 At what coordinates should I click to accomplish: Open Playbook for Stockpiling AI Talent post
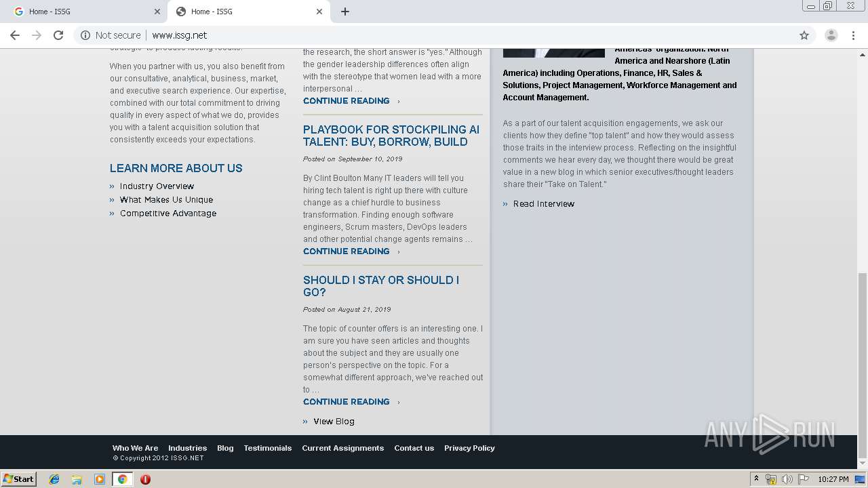coord(391,136)
